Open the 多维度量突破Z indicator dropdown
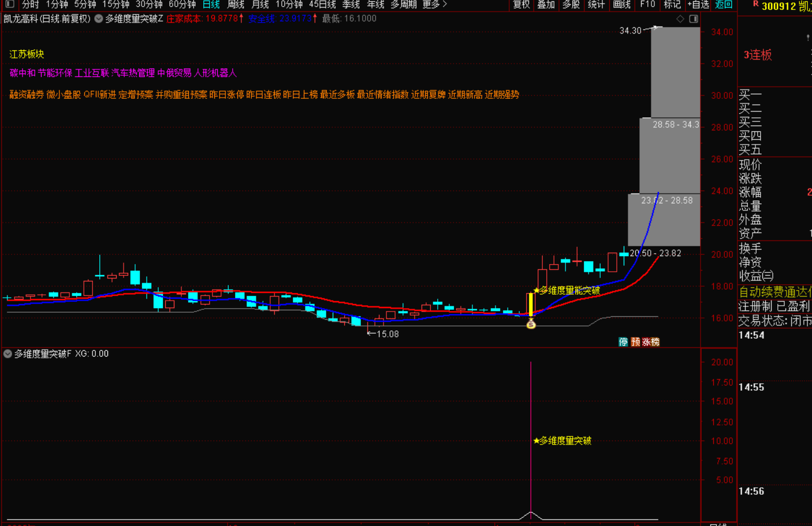This screenshot has width=812, height=526. point(99,18)
